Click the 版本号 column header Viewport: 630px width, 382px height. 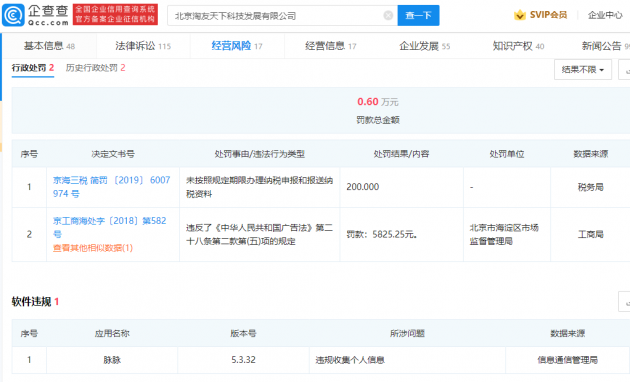[243, 333]
